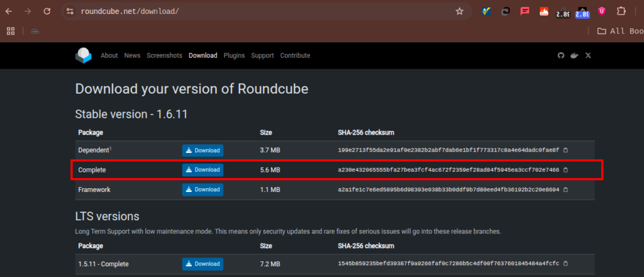Click the checksum starting with 199e2713

tap(448, 150)
